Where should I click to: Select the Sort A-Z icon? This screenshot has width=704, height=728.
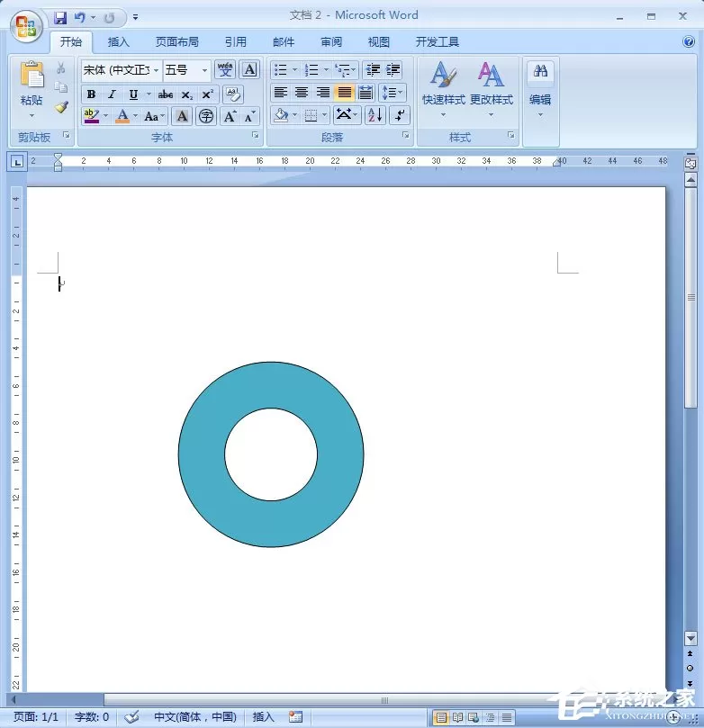pyautogui.click(x=375, y=114)
